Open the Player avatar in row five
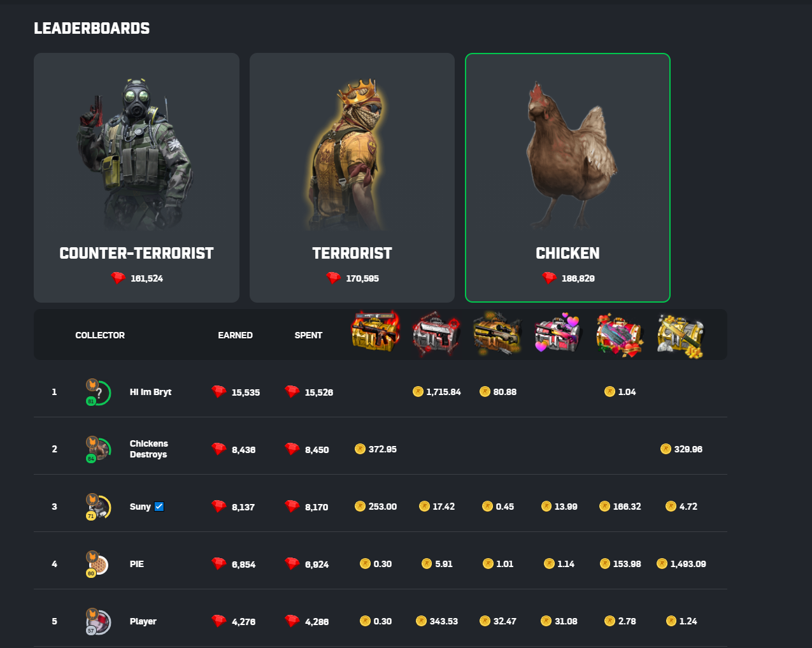Image resolution: width=812 pixels, height=648 pixels. [x=98, y=621]
